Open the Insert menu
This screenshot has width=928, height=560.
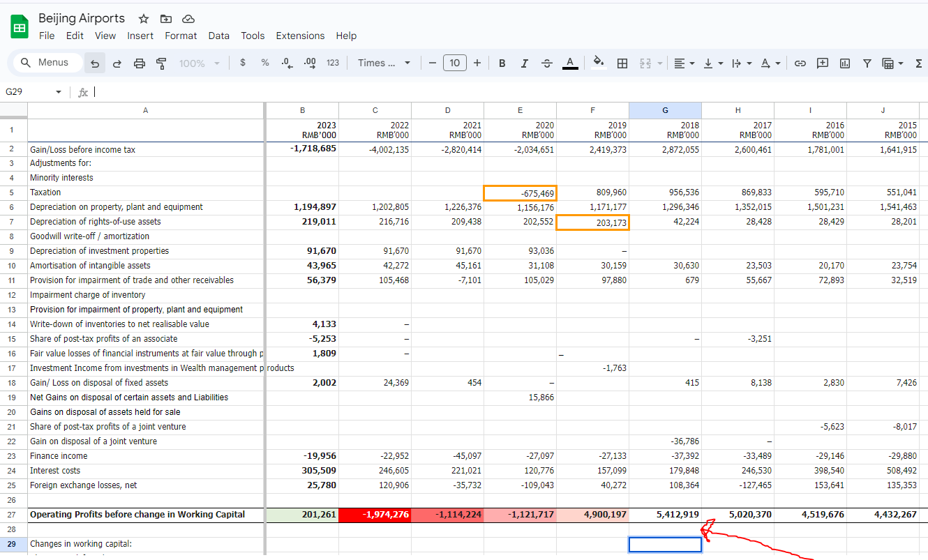(x=140, y=36)
